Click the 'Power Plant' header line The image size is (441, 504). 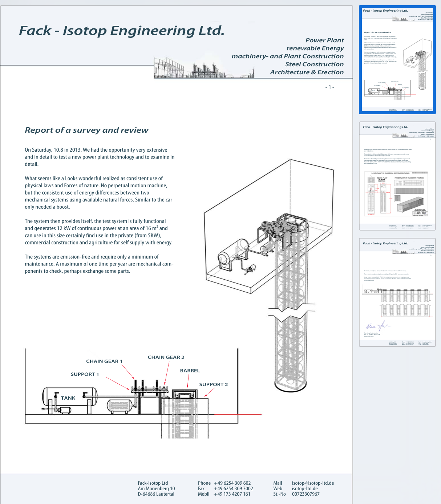click(x=324, y=40)
